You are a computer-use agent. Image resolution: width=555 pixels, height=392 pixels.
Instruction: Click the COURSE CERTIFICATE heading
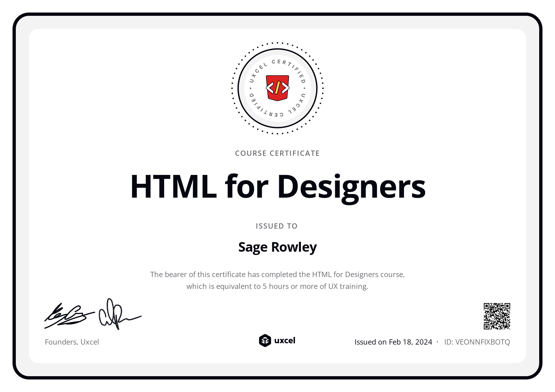click(277, 153)
